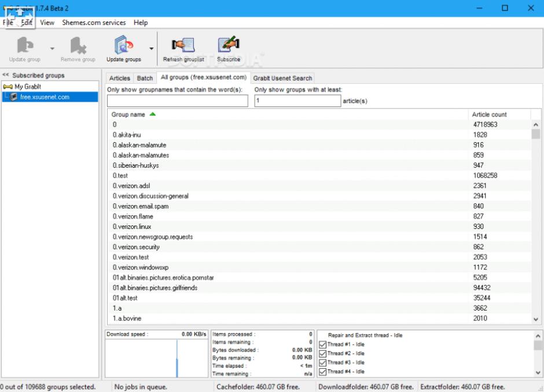This screenshot has width=544, height=392.
Task: Switch to the GrabIt Usenet Search tab
Action: pos(282,78)
